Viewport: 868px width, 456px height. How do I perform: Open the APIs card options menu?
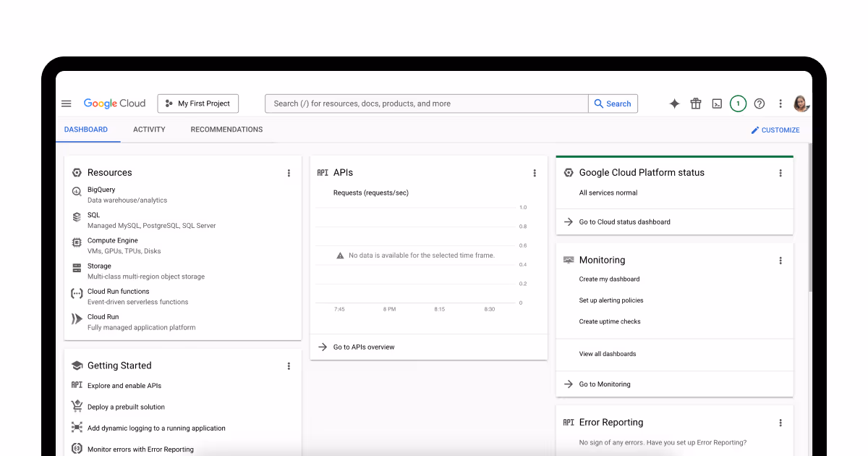(535, 173)
